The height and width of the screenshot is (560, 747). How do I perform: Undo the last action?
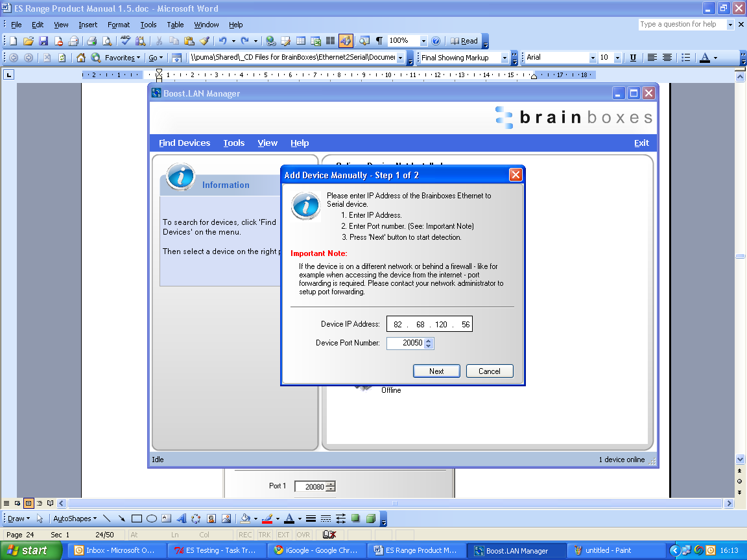coord(223,40)
